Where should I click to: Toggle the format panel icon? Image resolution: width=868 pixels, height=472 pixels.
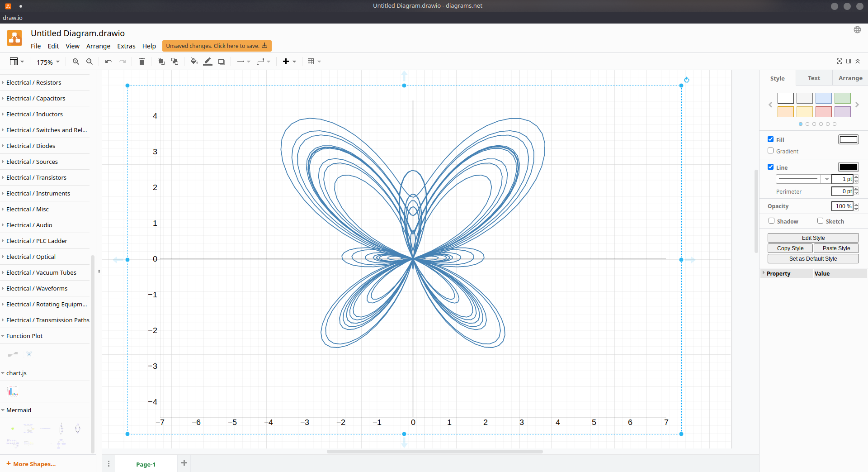click(849, 61)
